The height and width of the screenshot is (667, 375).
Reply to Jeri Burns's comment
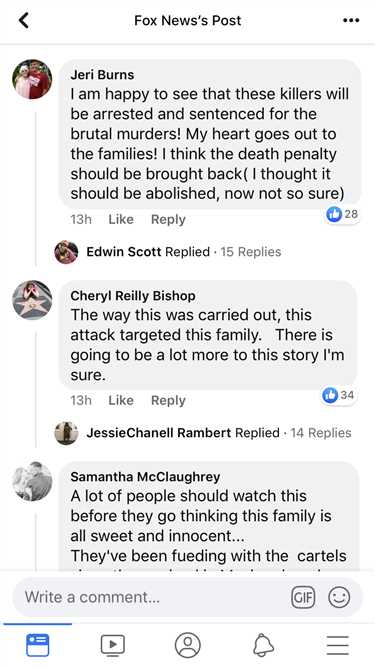168,219
